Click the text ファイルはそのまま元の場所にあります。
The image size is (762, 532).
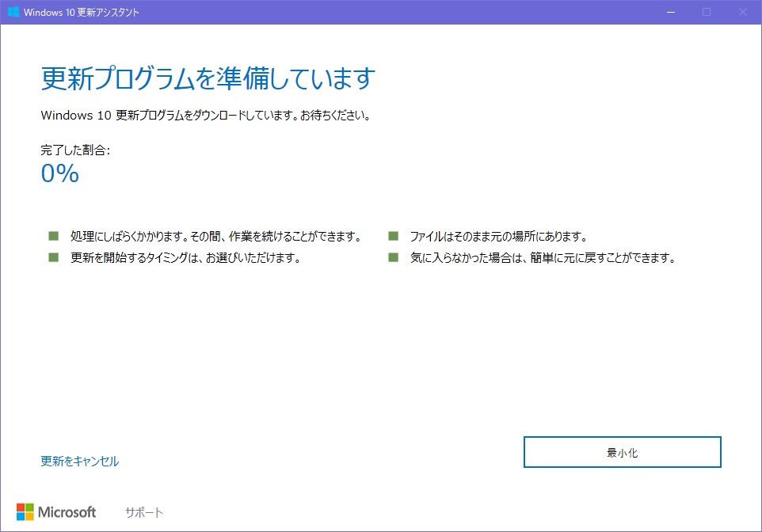pyautogui.click(x=498, y=237)
